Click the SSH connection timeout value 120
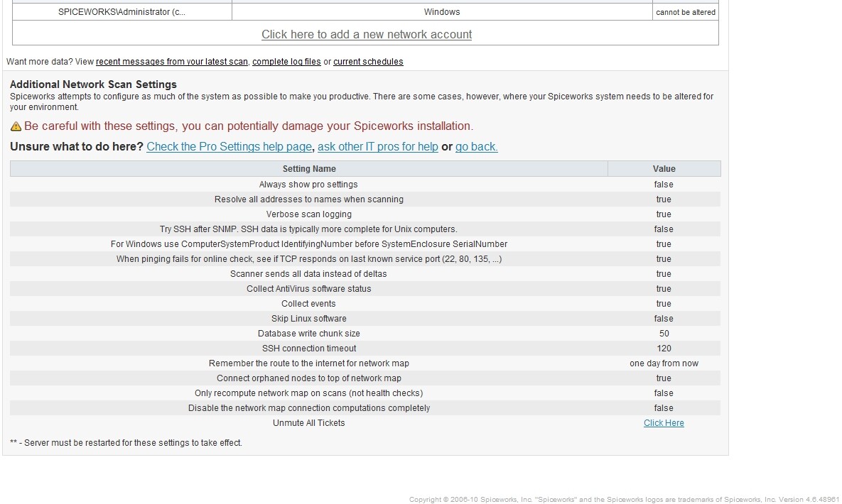Viewport: 842px width, 504px height. tap(663, 348)
